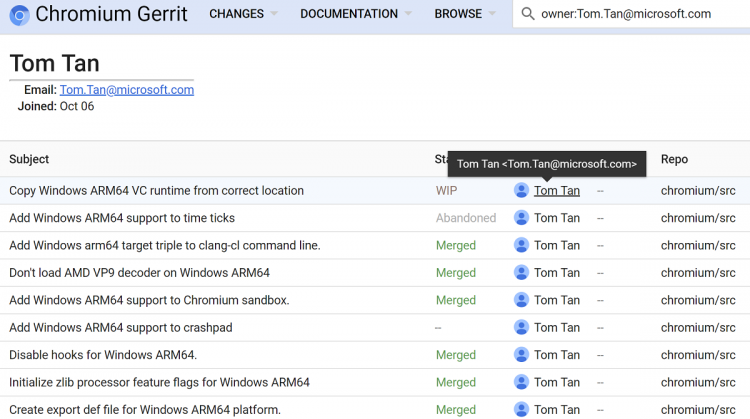Image resolution: width=750 pixels, height=419 pixels.
Task: Open the DOCUMENTATION dropdown menu
Action: 355,14
